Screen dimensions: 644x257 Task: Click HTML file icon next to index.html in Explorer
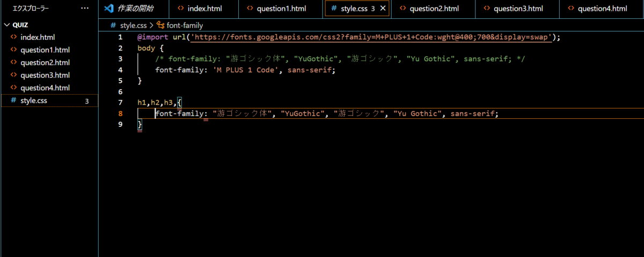[x=13, y=38]
